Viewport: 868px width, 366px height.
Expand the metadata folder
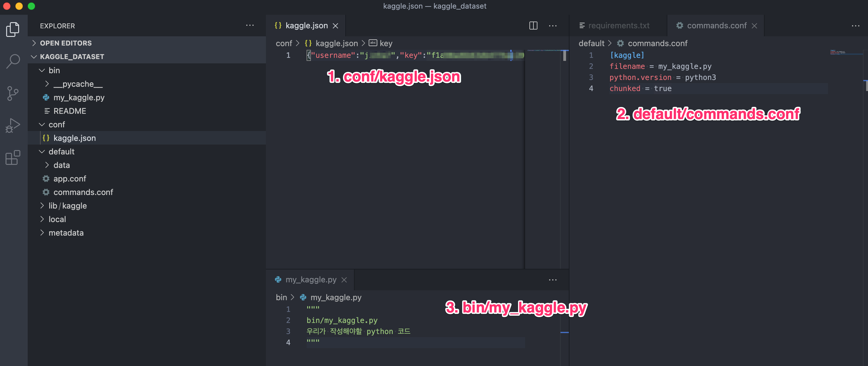[x=42, y=233]
